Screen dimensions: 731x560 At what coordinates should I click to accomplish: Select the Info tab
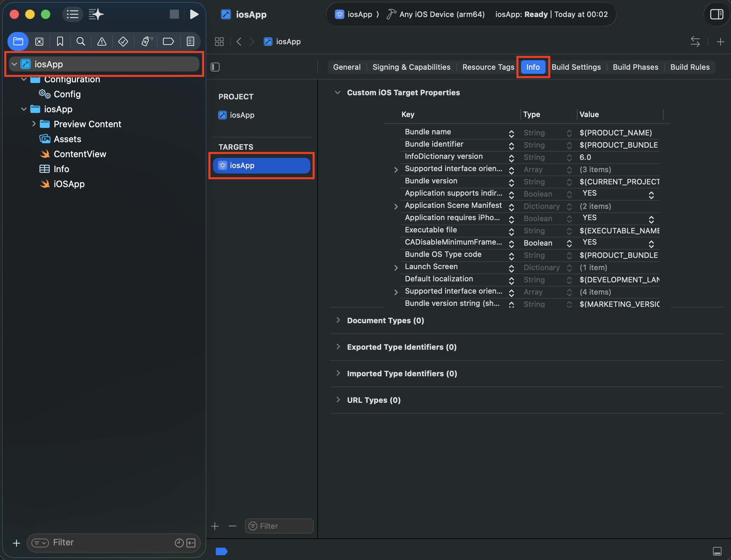533,67
